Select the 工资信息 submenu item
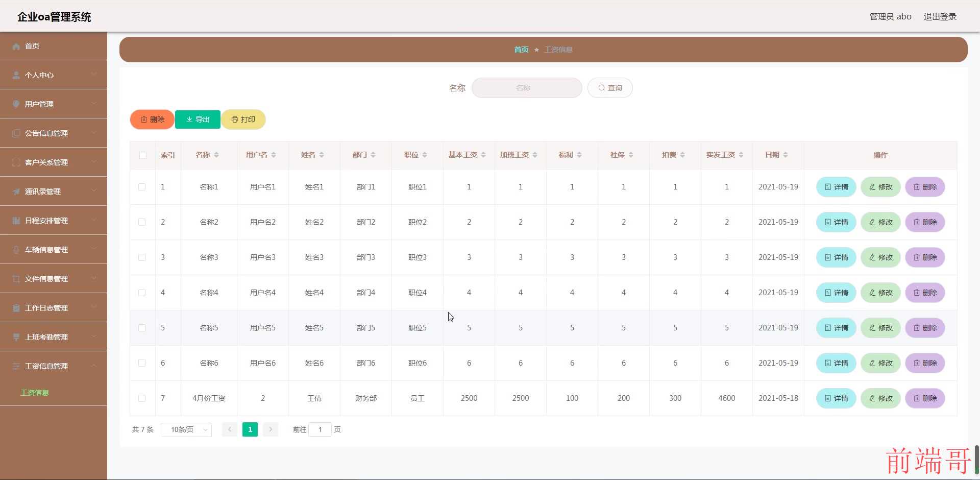Image resolution: width=980 pixels, height=480 pixels. [35, 393]
